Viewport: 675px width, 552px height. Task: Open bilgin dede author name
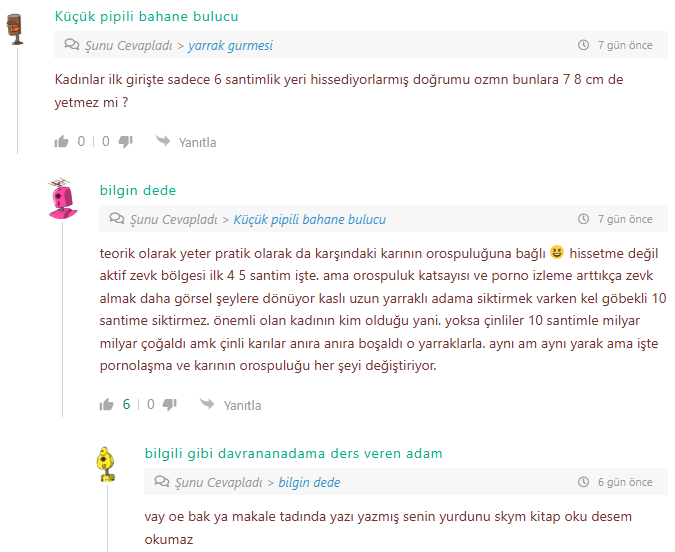pyautogui.click(x=138, y=190)
